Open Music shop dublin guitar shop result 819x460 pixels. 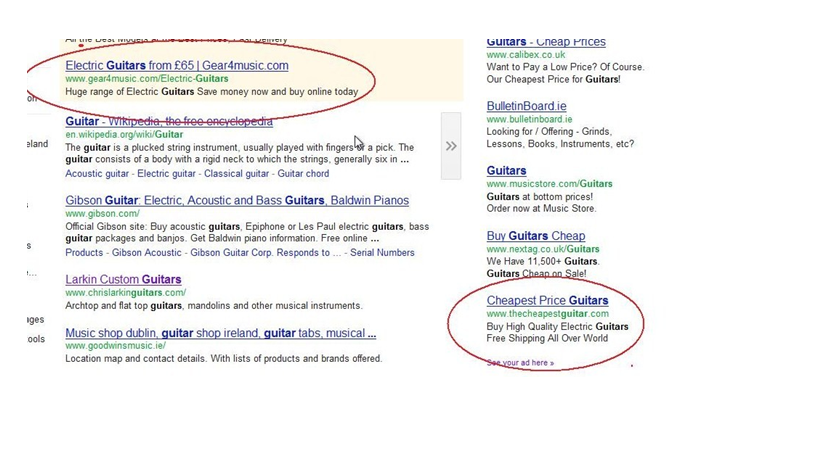(x=220, y=333)
